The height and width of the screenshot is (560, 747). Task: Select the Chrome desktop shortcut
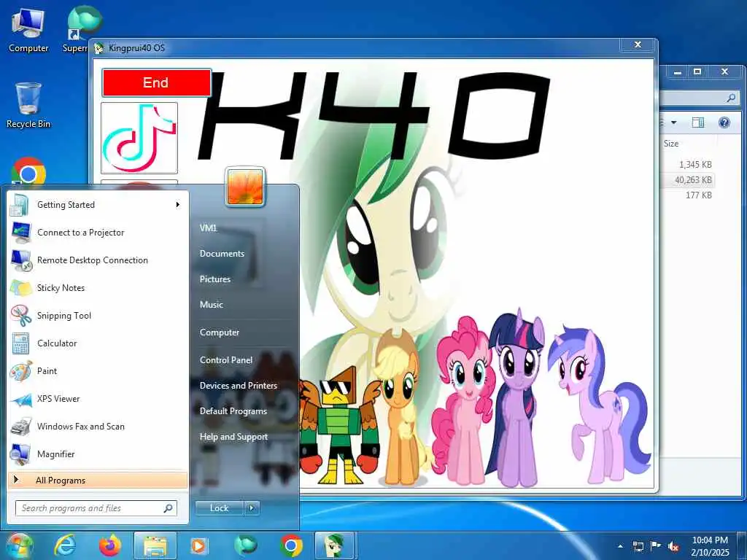[28, 172]
